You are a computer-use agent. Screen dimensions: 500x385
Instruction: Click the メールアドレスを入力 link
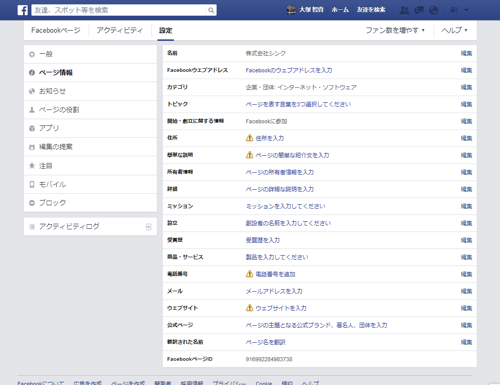click(274, 291)
